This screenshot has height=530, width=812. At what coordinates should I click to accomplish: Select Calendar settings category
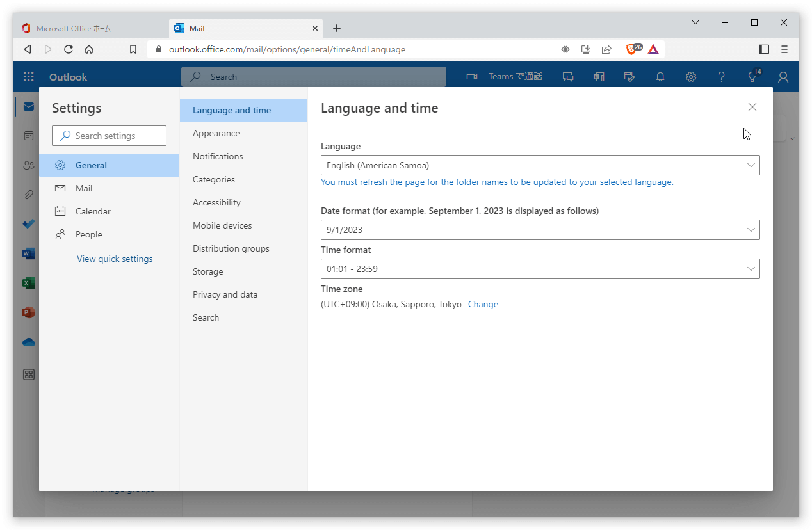coord(93,211)
